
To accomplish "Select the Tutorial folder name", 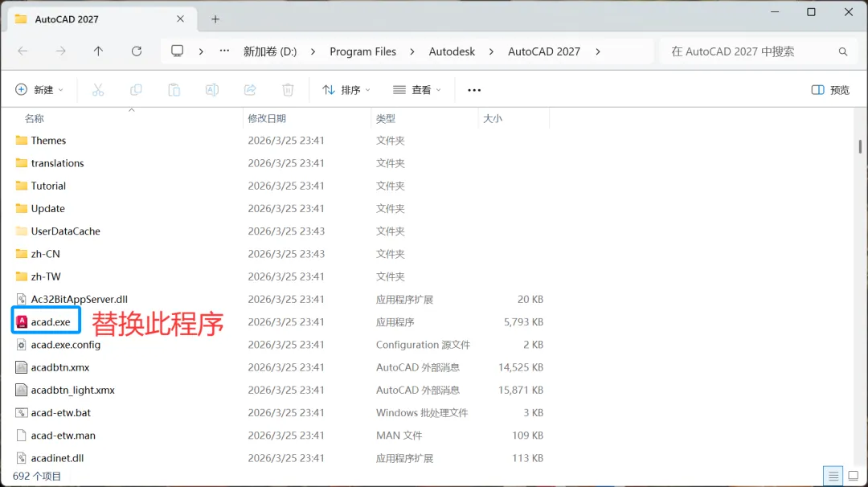I will coord(48,186).
